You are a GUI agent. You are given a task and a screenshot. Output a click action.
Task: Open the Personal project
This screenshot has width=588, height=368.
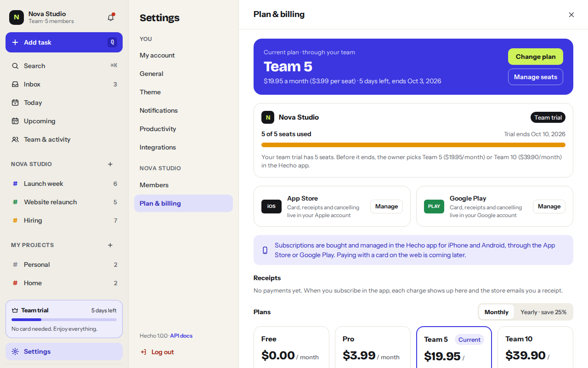pos(64,264)
